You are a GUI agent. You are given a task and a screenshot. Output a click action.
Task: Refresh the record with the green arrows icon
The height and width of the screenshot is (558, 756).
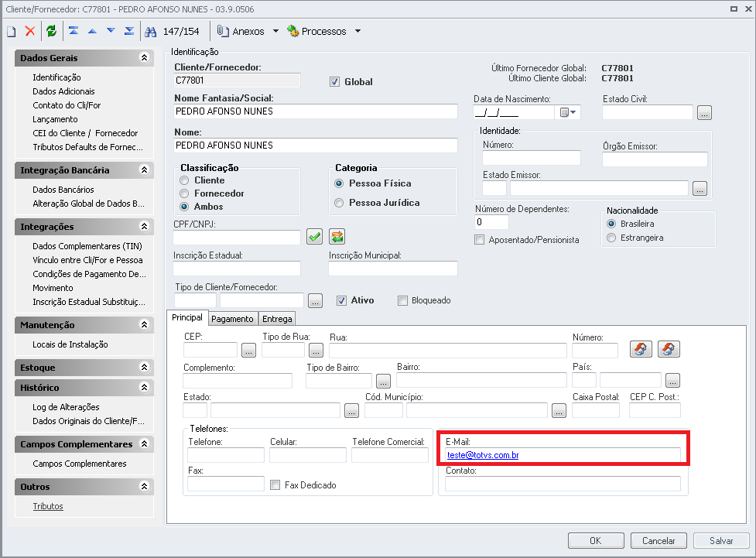point(50,31)
